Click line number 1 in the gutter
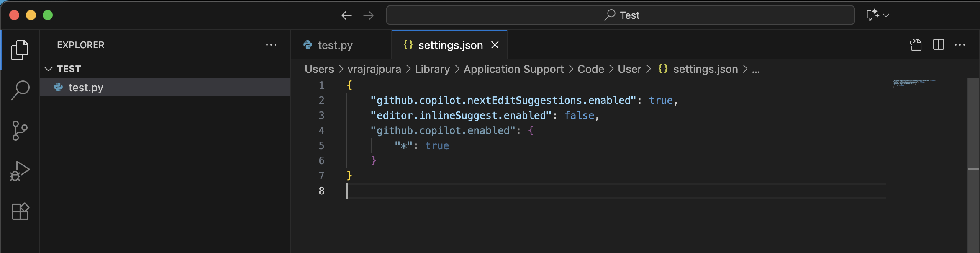Image resolution: width=980 pixels, height=253 pixels. click(321, 85)
